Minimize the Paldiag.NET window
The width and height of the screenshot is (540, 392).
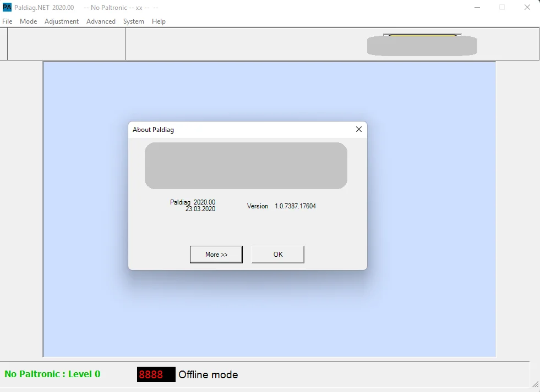(x=477, y=7)
